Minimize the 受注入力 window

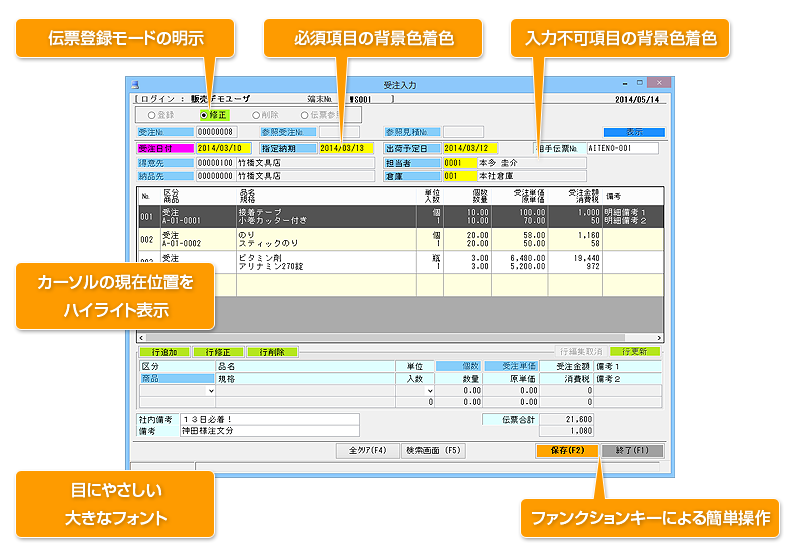click(624, 83)
